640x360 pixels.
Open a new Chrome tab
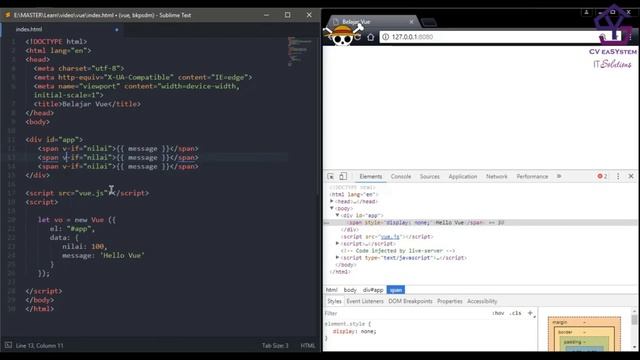[x=429, y=22]
